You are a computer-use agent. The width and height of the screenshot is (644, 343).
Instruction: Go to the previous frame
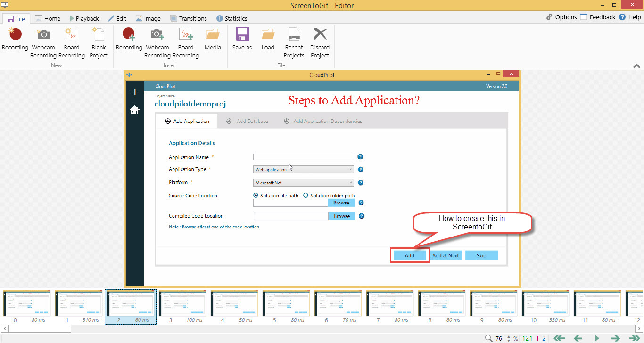pos(578,338)
